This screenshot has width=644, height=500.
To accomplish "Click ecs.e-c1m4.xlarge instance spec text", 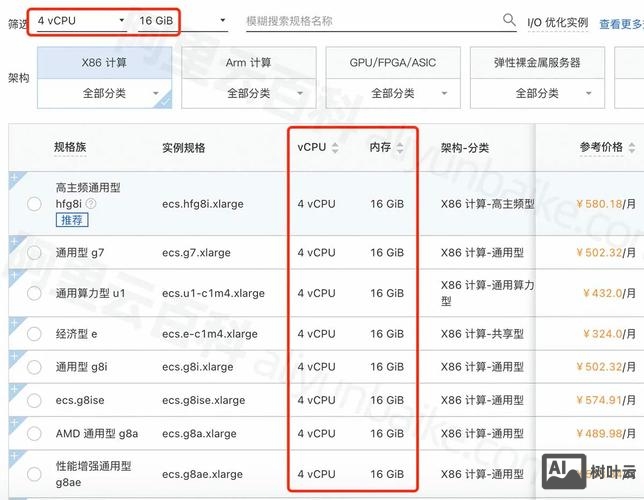I will coord(210,334).
